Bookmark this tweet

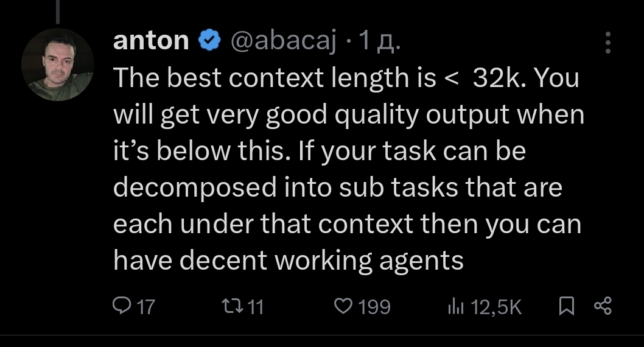566,306
